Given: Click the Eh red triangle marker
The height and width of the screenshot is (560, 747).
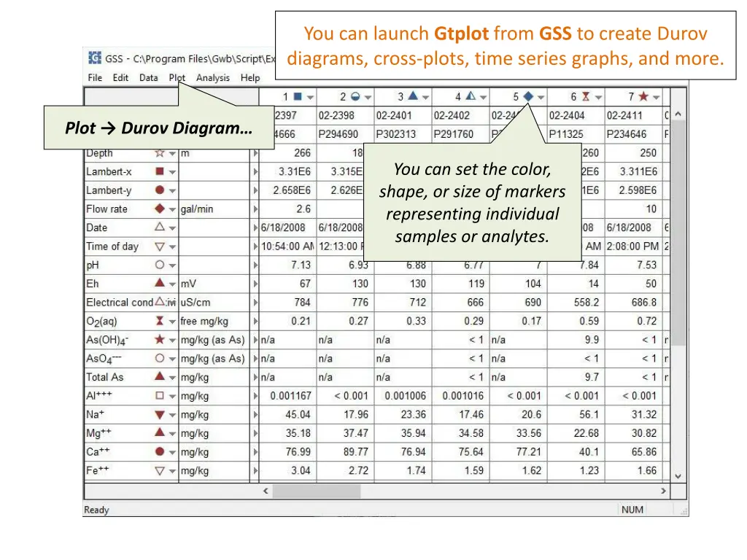Looking at the screenshot, I should pyautogui.click(x=160, y=283).
